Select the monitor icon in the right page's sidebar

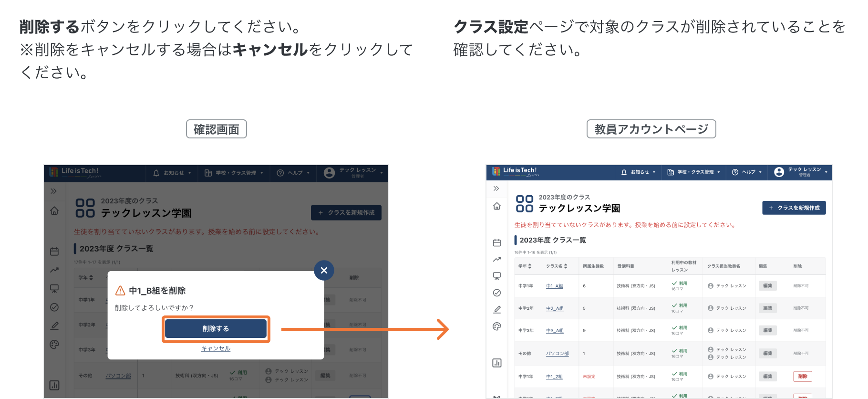[497, 276]
